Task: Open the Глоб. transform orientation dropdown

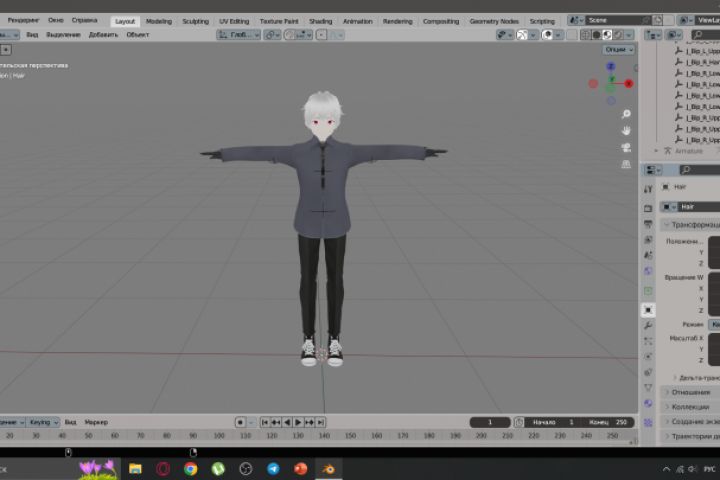Action: (x=239, y=35)
